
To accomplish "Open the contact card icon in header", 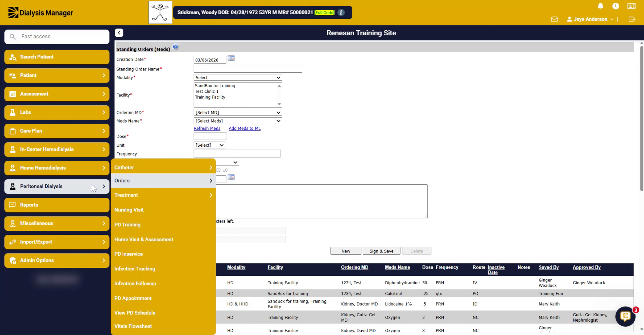I will pos(631,6).
